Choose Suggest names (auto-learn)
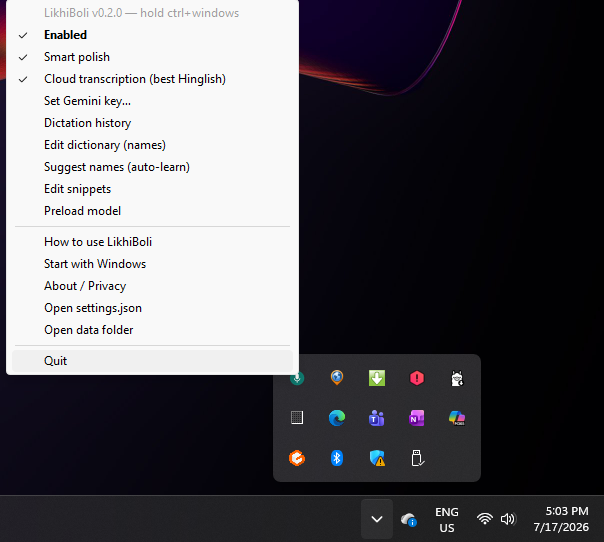This screenshot has width=604, height=542. coord(153,167)
